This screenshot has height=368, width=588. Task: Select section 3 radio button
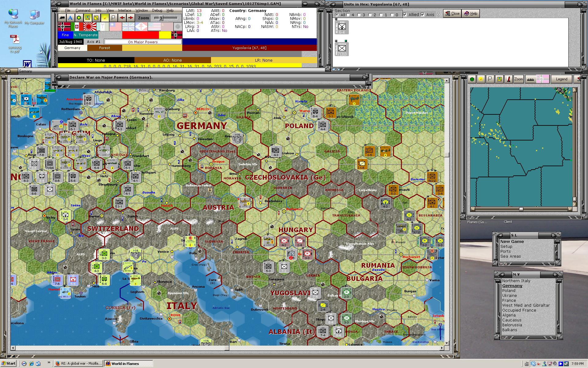tap(359, 15)
